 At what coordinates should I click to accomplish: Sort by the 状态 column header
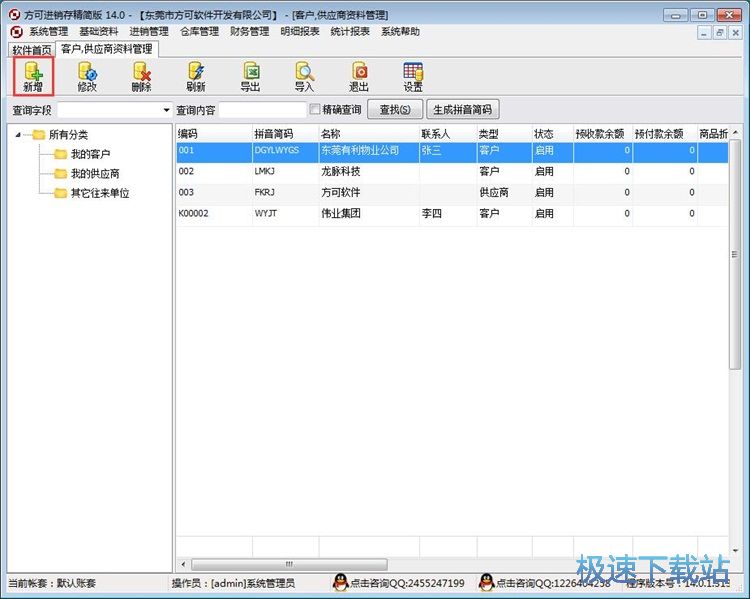pyautogui.click(x=552, y=134)
